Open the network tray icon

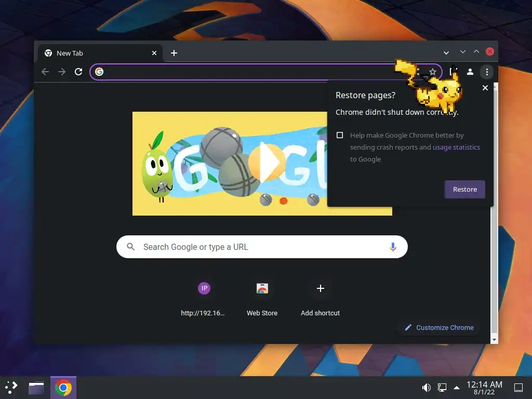[x=442, y=388]
